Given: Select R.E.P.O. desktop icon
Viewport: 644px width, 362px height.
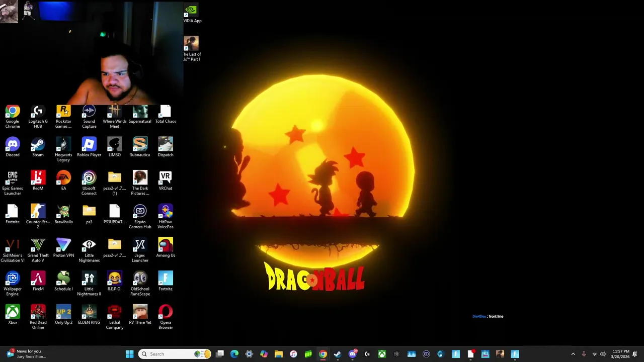Looking at the screenshot, I should pos(114,282).
